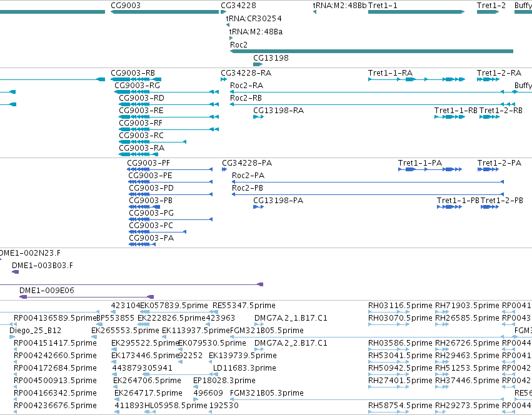Select protein 'CG9003-PE'
The image size is (532, 415).
tap(150, 176)
